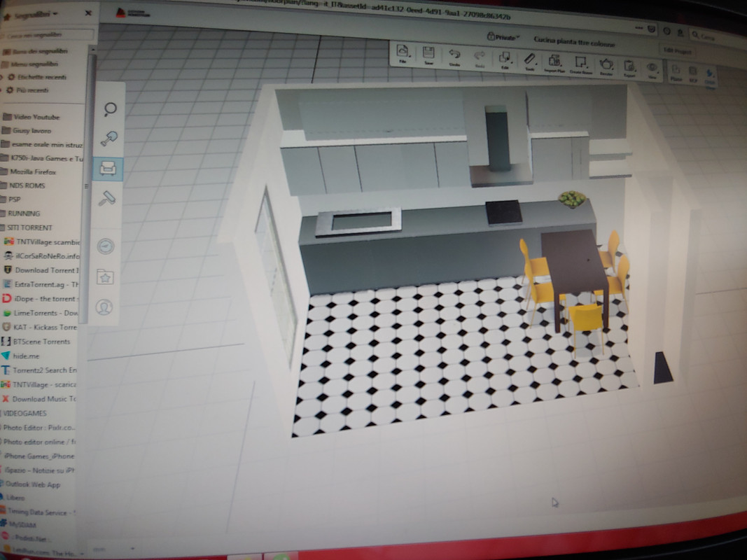The height and width of the screenshot is (560, 747).
Task: Select the Tools ruler icon
Action: click(530, 62)
